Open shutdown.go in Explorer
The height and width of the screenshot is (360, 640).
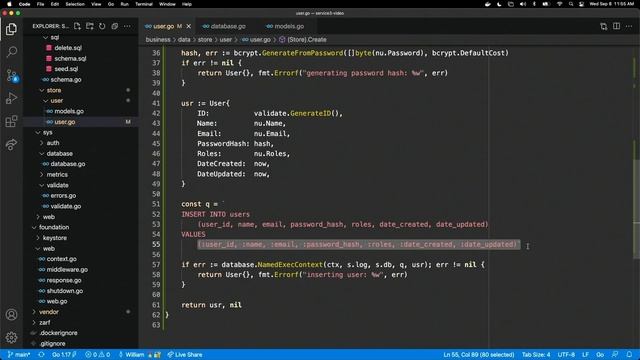click(x=64, y=291)
